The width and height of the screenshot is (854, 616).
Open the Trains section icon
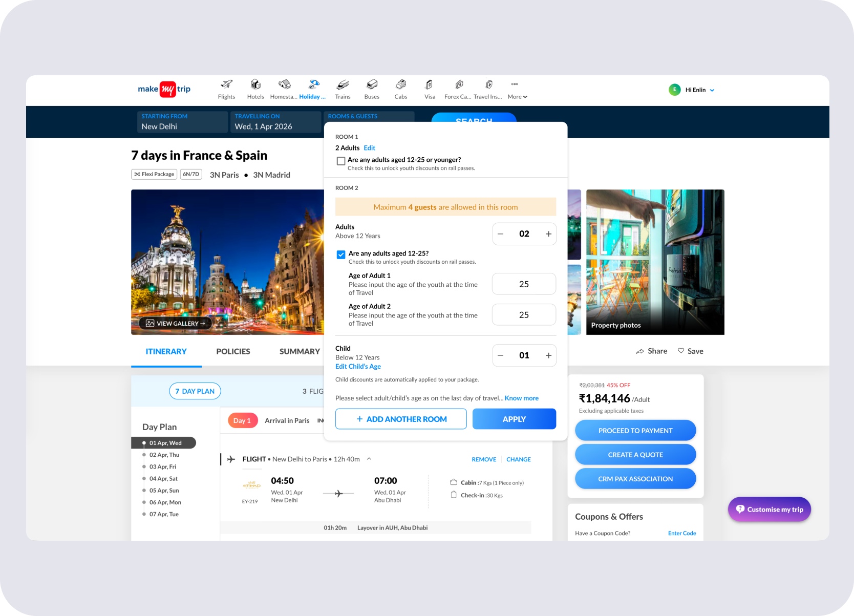pos(343,84)
